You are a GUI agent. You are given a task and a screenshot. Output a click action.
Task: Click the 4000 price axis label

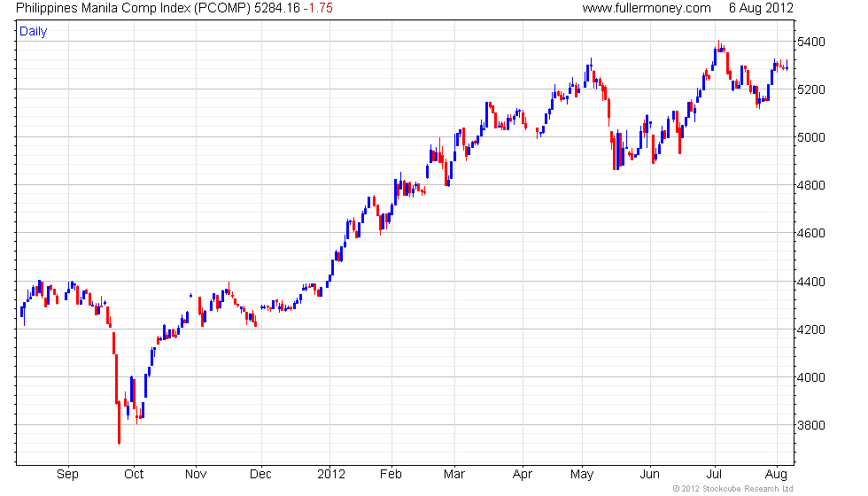(x=811, y=377)
